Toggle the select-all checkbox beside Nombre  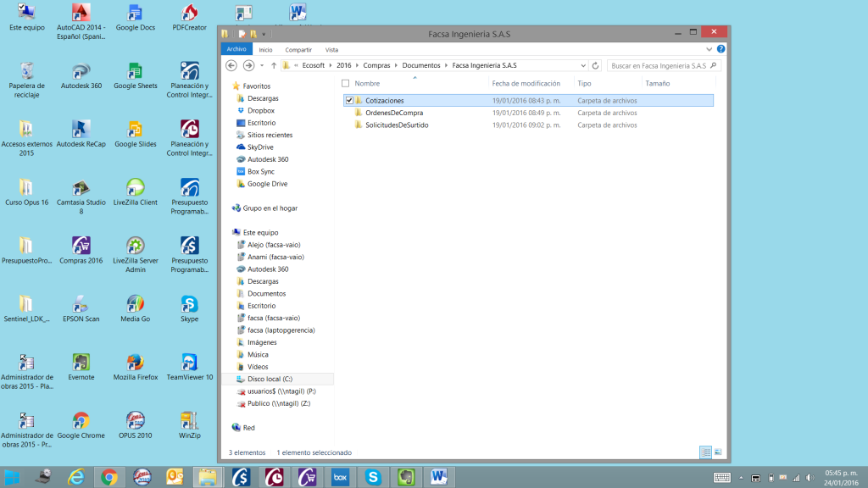click(x=345, y=83)
